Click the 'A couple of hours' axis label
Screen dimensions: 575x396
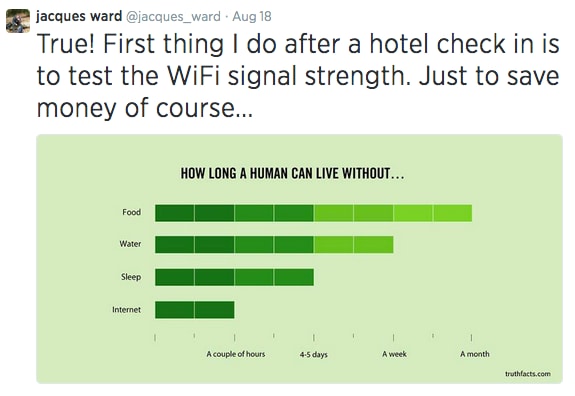pos(235,354)
